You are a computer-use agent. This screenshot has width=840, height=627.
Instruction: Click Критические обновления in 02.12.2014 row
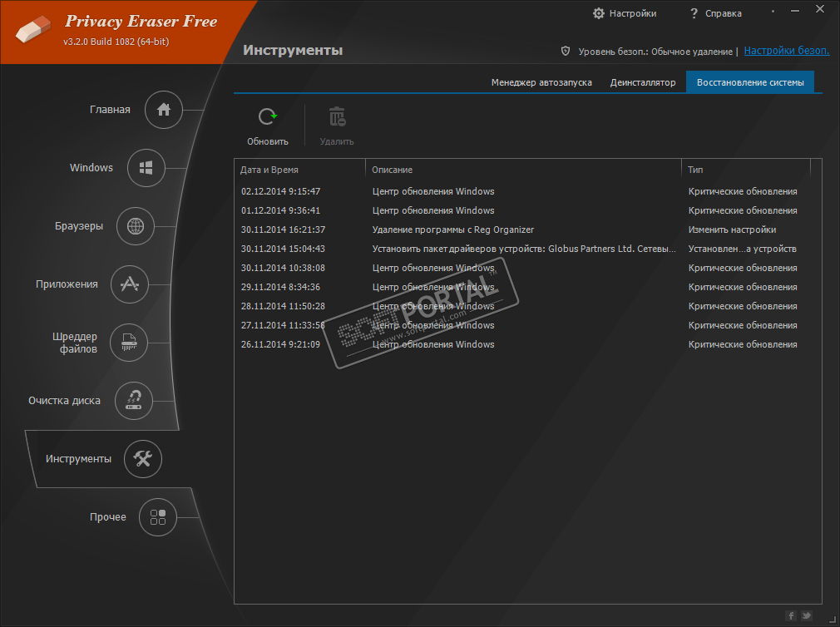743,192
